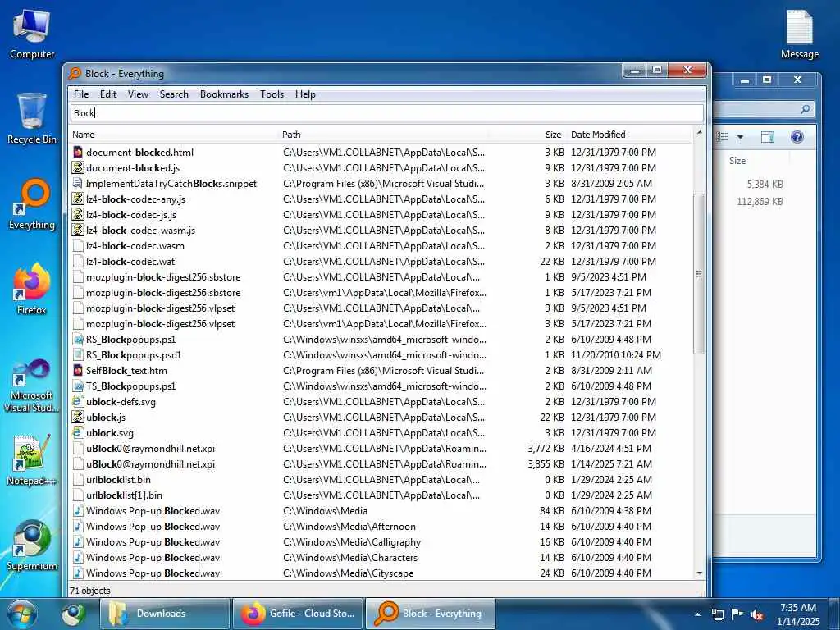Screen dimensions: 840x630
Task: Open the Search menu
Action: [x=174, y=94]
